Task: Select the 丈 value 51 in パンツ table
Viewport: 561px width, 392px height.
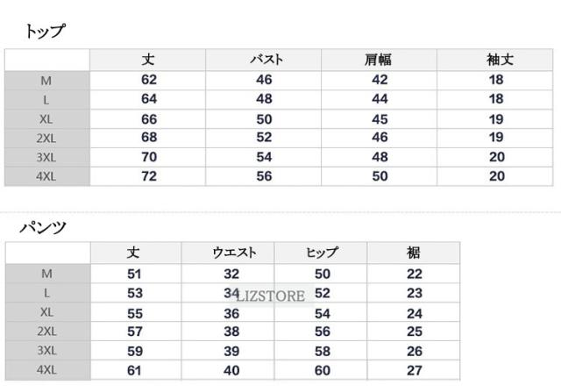Action: 135,274
